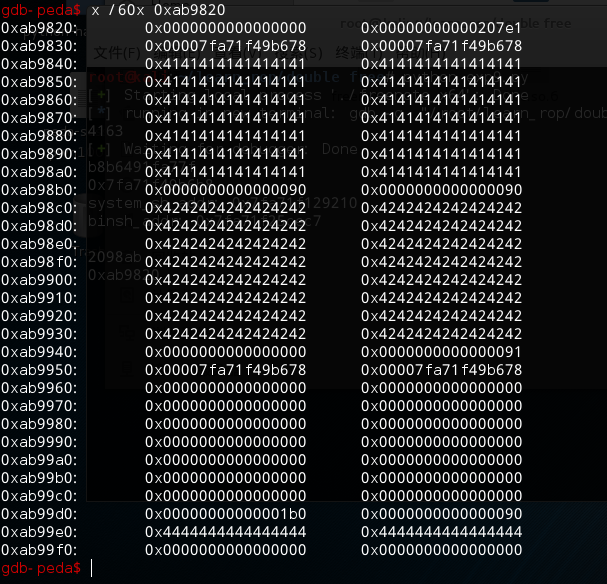607x584 pixels.
Task: Click the bottom gdb-peda$ prompt with the cursor
Action: point(41,568)
